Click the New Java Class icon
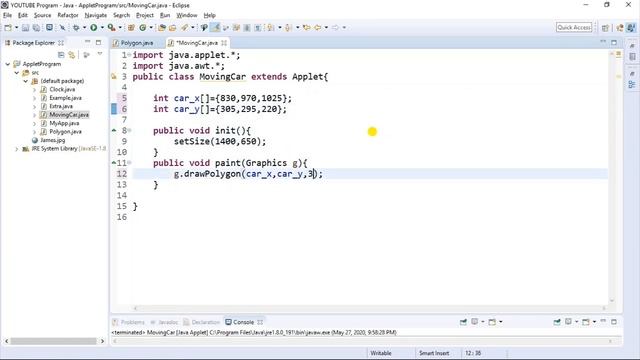 tap(142, 27)
